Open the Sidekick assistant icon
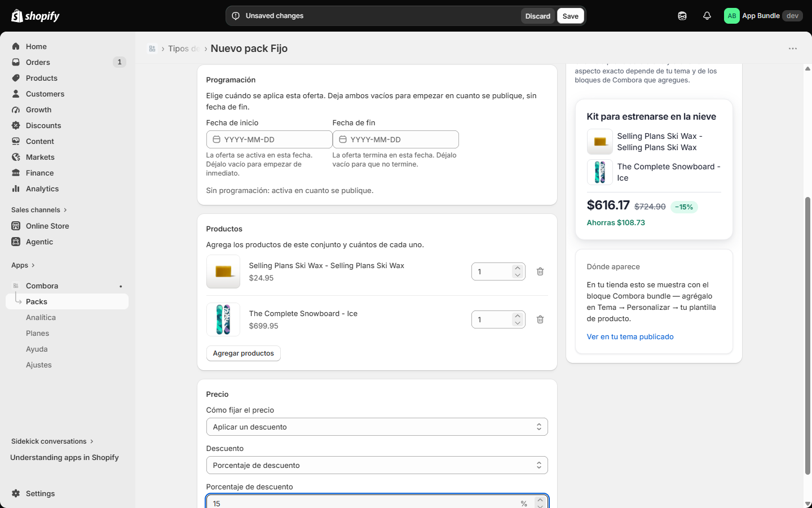This screenshot has height=508, width=812. click(682, 16)
